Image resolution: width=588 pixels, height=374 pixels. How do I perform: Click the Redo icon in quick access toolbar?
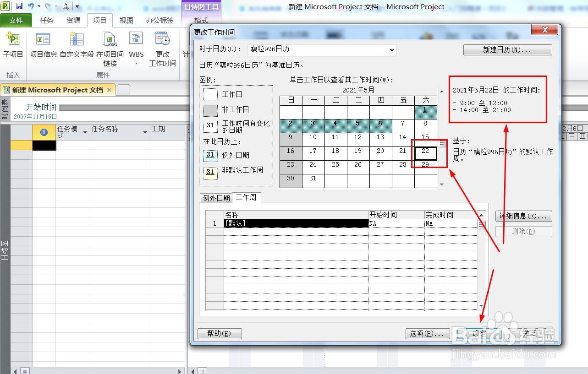48,6
